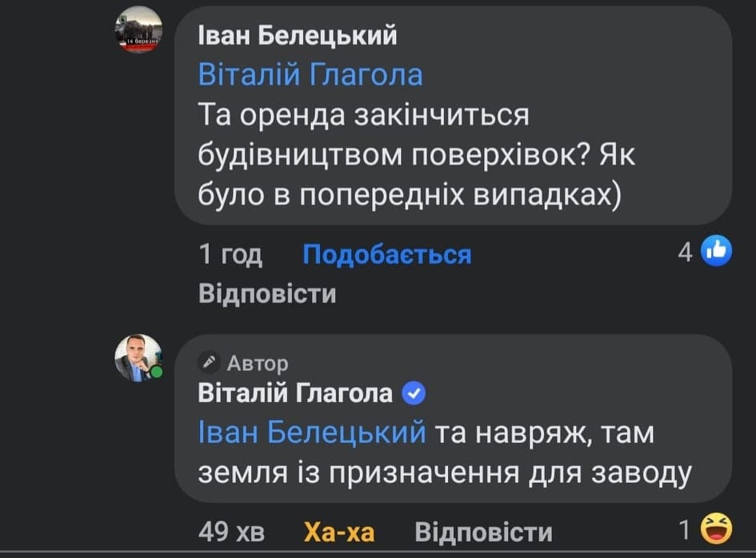Toggle the orange Ха-ха reaction button
The width and height of the screenshot is (756, 558).
338,531
